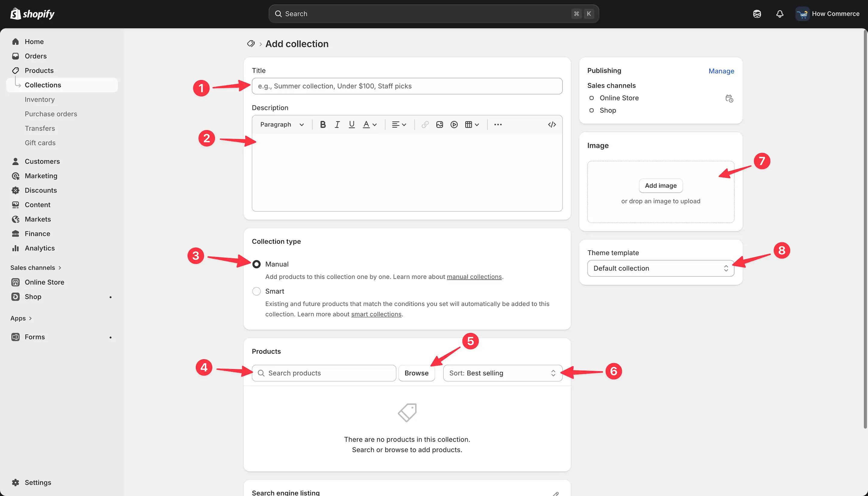
Task: Open the Paragraph style dropdown
Action: pos(282,125)
